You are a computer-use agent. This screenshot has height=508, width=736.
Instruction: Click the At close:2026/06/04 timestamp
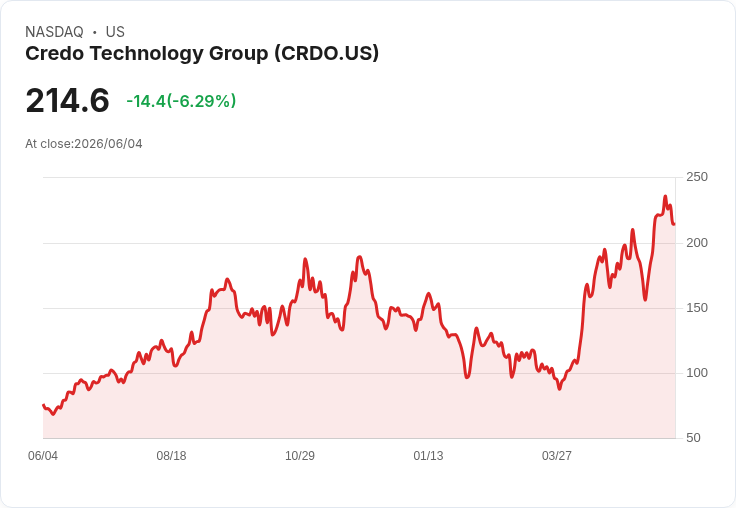[x=84, y=144]
